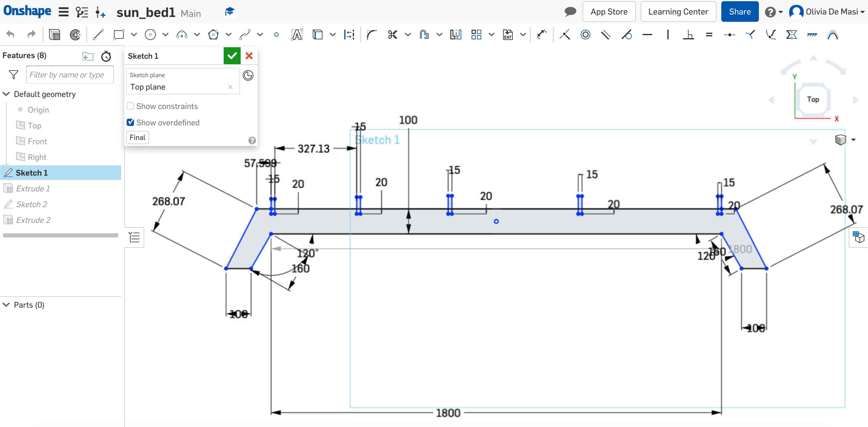Select the Revolve tool icon

pyautogui.click(x=75, y=34)
